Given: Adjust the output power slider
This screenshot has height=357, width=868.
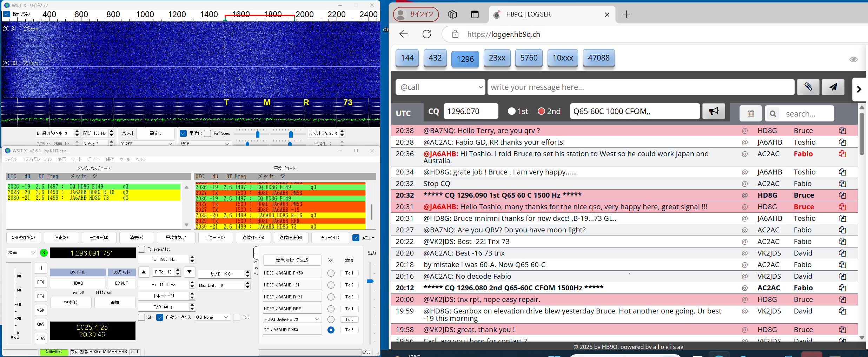Looking at the screenshot, I should tap(370, 281).
